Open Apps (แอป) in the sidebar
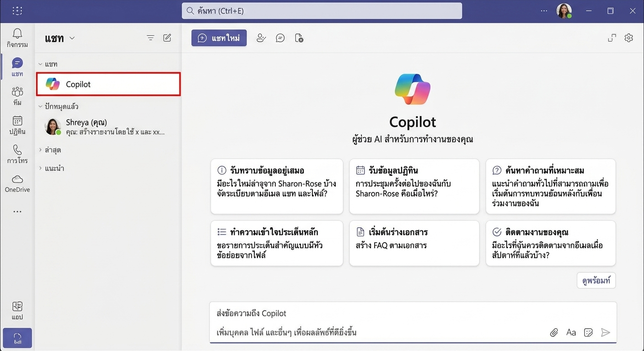The width and height of the screenshot is (644, 351). pyautogui.click(x=17, y=310)
